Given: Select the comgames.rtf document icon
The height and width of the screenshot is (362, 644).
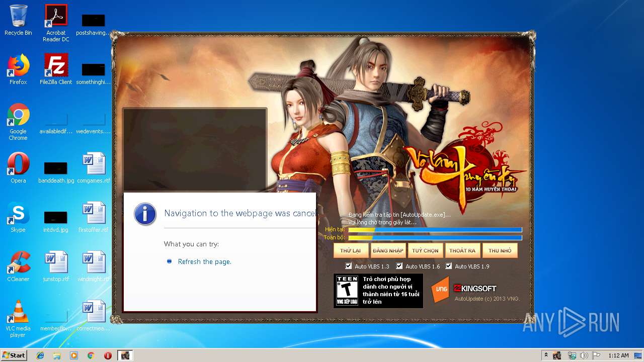Looking at the screenshot, I should [94, 168].
